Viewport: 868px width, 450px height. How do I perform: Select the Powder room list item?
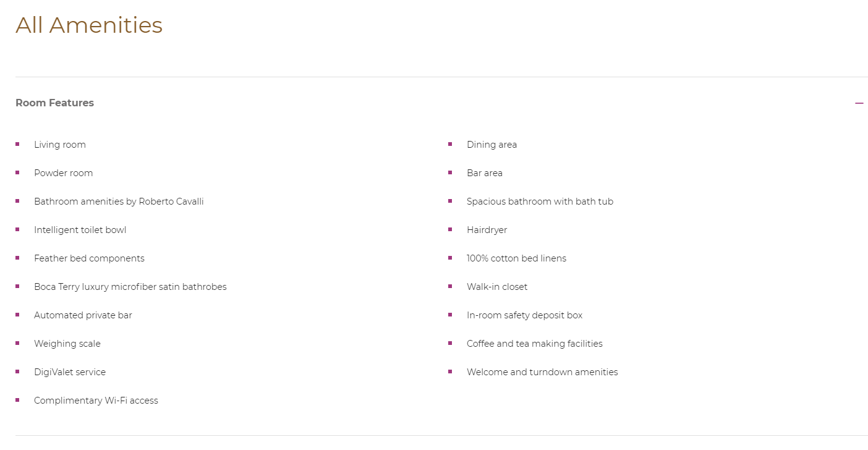63,173
